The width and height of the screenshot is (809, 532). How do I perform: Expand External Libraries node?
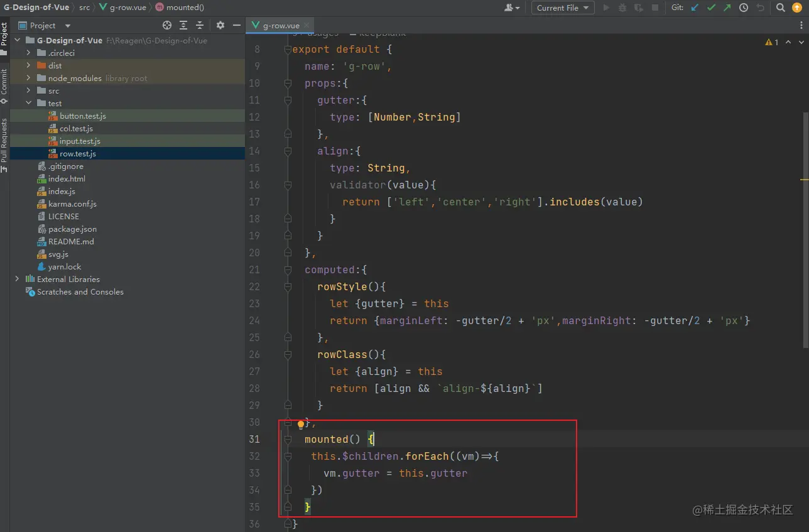click(x=17, y=279)
